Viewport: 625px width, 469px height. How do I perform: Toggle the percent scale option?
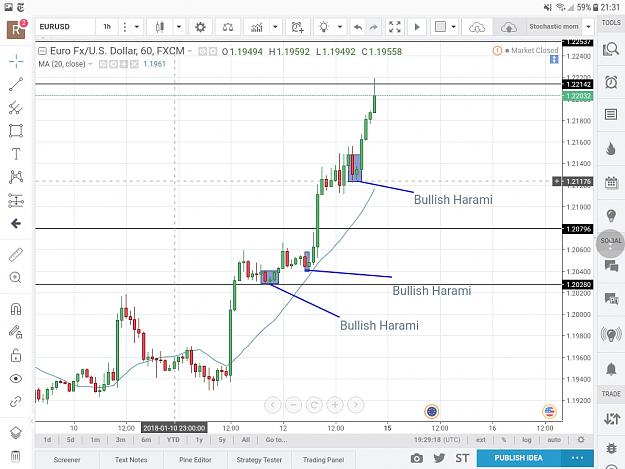click(x=504, y=440)
